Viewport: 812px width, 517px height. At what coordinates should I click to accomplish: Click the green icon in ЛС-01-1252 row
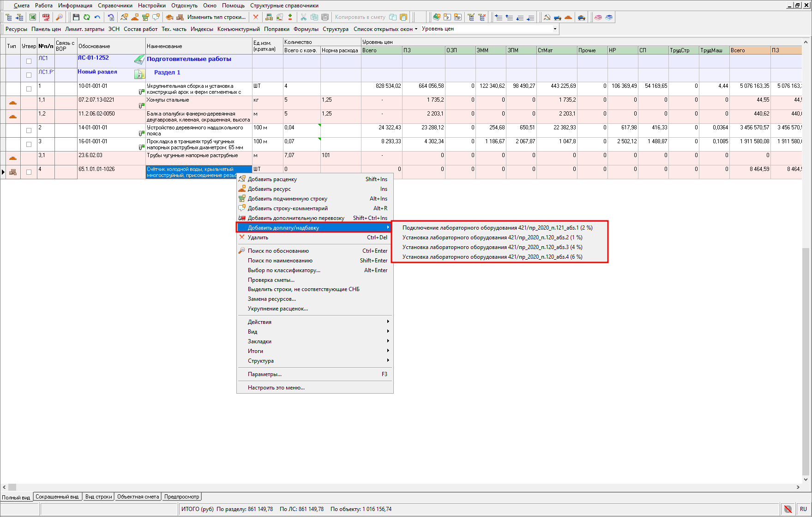click(x=139, y=60)
